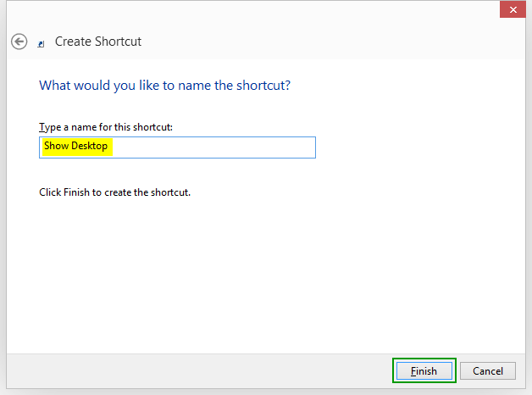Click the small shortcut icon beside the title
This screenshot has width=532, height=395.
41,44
